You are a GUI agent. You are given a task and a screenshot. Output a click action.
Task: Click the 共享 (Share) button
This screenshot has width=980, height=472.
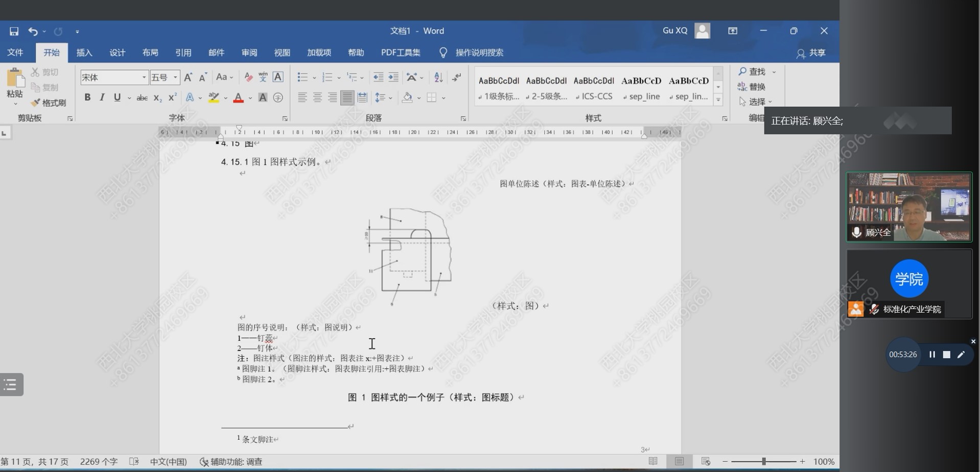coord(811,53)
